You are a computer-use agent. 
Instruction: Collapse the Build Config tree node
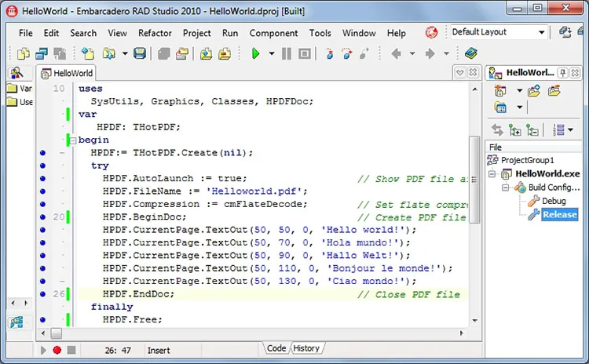click(505, 187)
